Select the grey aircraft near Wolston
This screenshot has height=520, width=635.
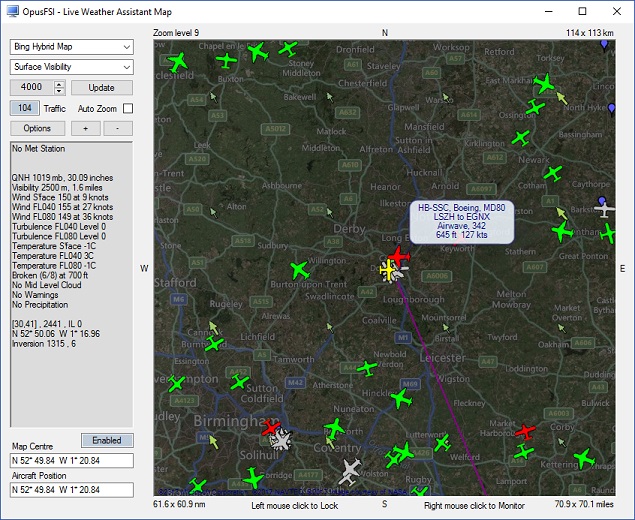tap(350, 471)
